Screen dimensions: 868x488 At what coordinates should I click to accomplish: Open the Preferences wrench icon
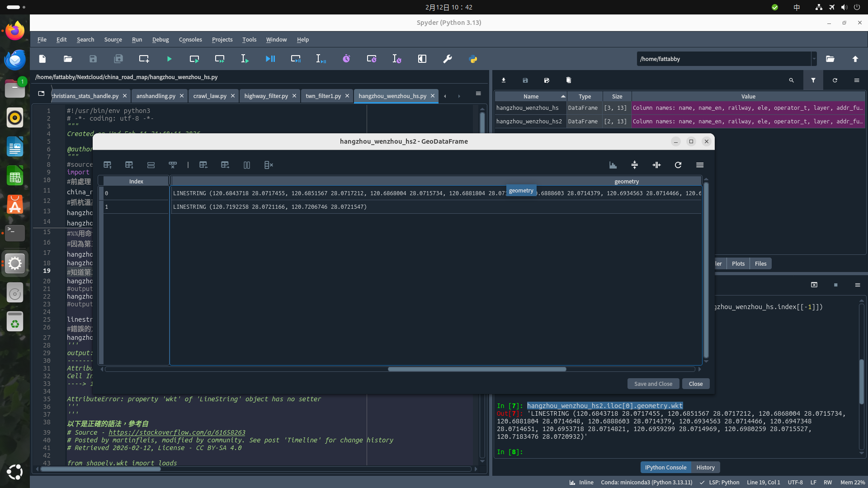448,59
